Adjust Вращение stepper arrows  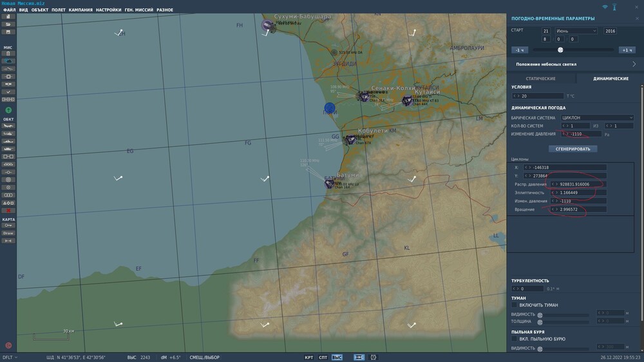pos(555,209)
